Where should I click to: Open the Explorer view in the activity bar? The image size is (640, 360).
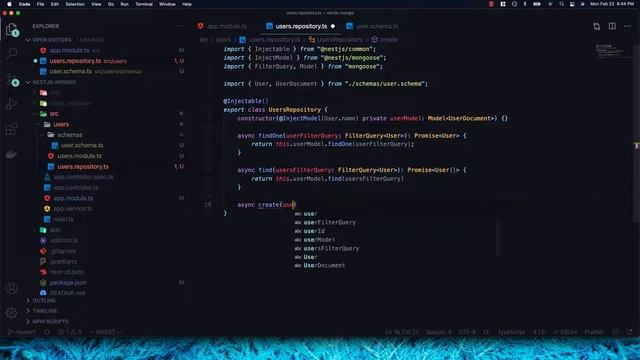coord(11,30)
